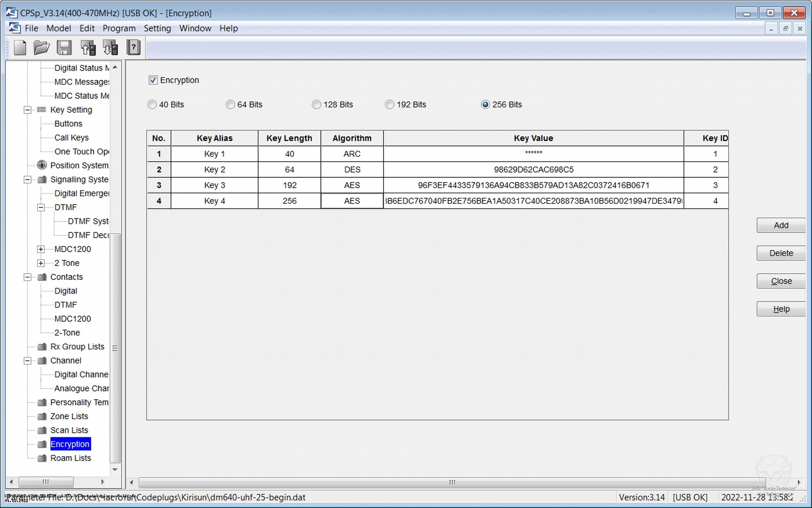Viewport: 812px width, 508px height.
Task: Click the New file toolbar icon
Action: (x=20, y=48)
